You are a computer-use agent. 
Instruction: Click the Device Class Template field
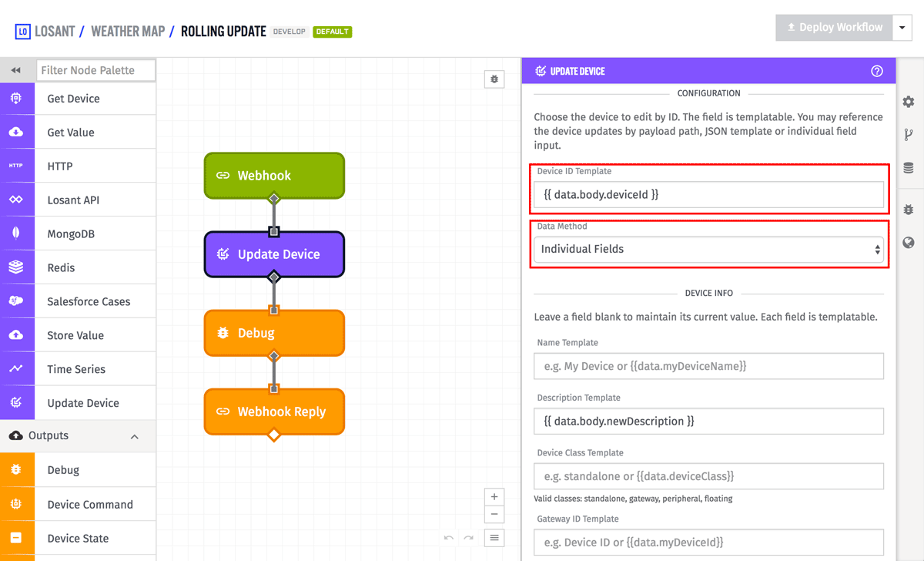[x=708, y=476]
